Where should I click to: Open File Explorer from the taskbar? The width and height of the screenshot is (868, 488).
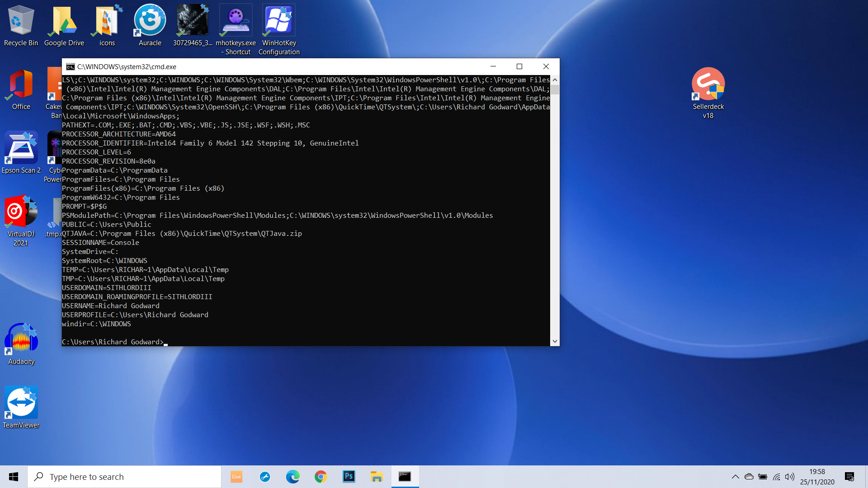tap(377, 477)
